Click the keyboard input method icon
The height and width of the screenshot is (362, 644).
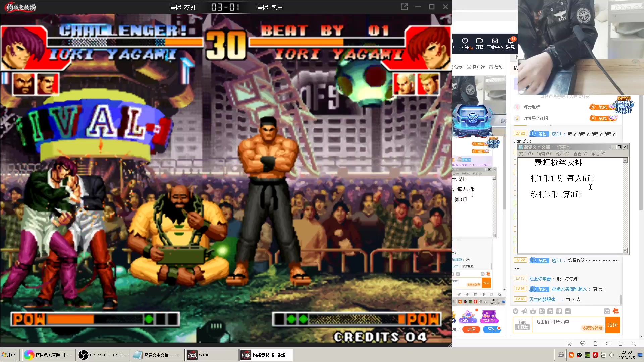coord(561,355)
